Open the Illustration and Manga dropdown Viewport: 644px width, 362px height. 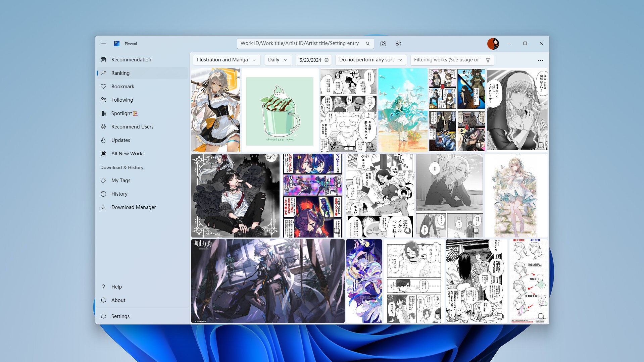(227, 60)
